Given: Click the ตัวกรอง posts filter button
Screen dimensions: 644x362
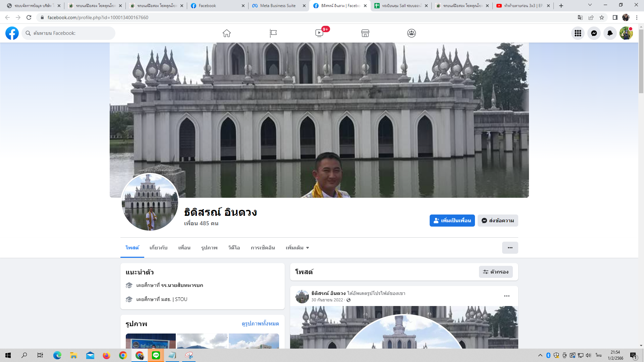Looking at the screenshot, I should click(496, 272).
